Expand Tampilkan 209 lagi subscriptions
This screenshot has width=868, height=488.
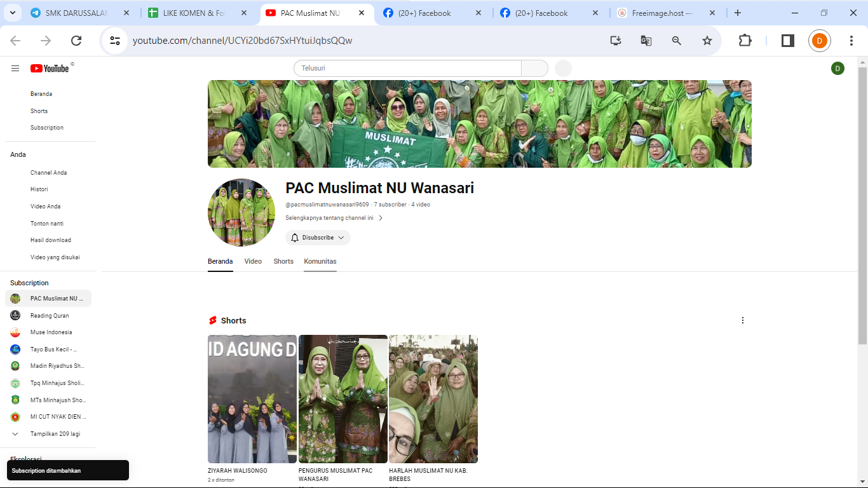48,434
